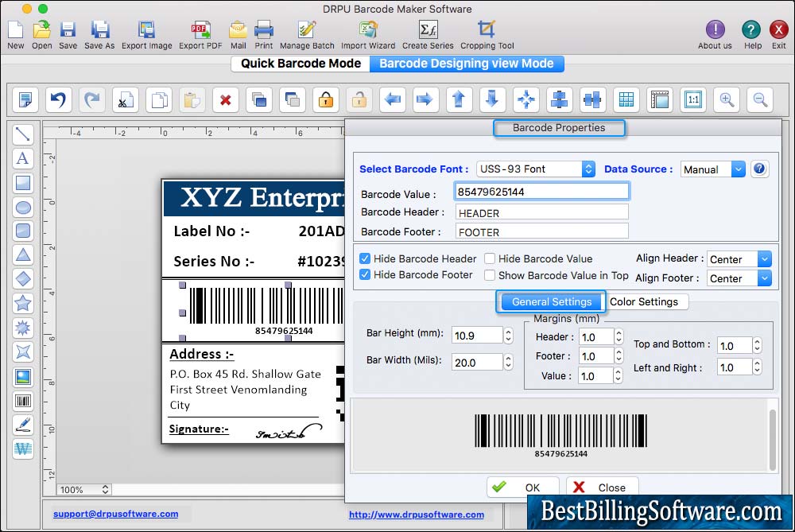Click the Redo arrow icon

(91, 99)
